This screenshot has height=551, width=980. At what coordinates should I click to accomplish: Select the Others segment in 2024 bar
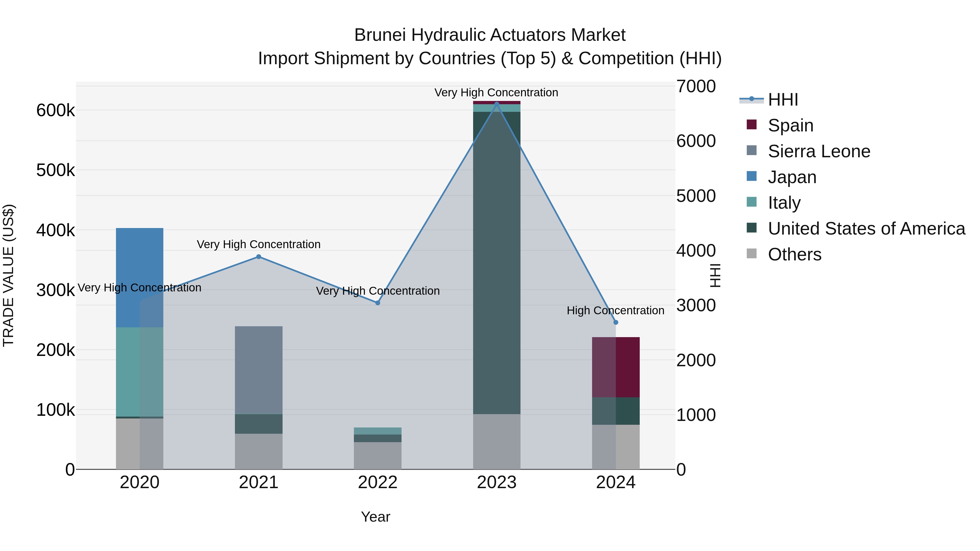coord(616,447)
